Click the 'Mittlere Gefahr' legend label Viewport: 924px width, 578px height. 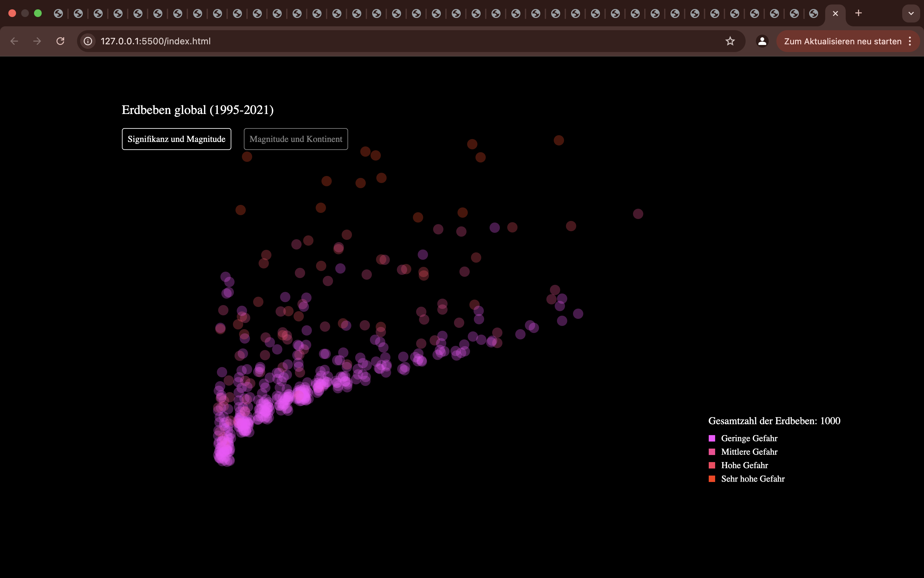pos(749,452)
